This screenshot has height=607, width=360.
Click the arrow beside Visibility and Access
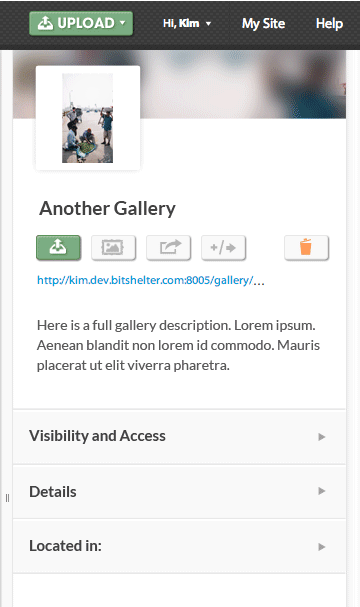[x=321, y=437]
